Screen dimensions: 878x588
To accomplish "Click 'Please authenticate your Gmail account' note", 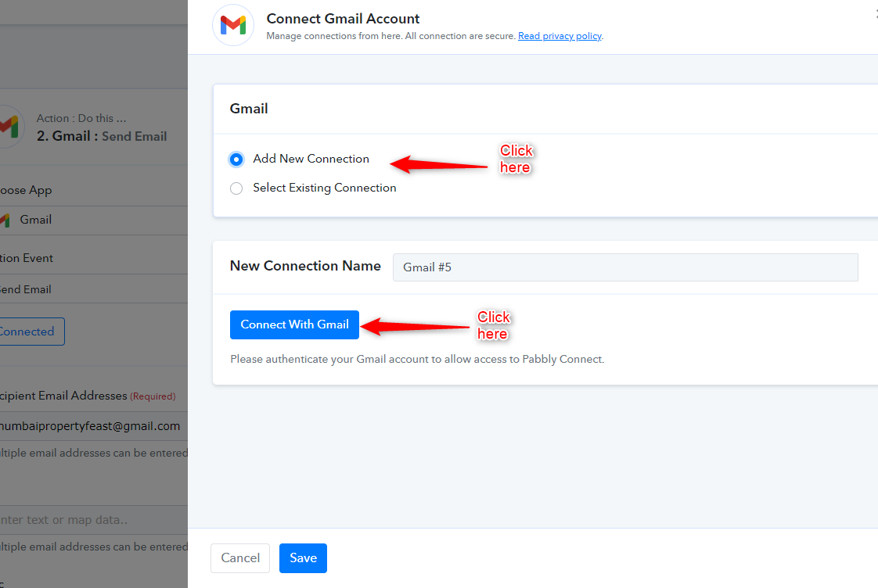I will (x=417, y=359).
